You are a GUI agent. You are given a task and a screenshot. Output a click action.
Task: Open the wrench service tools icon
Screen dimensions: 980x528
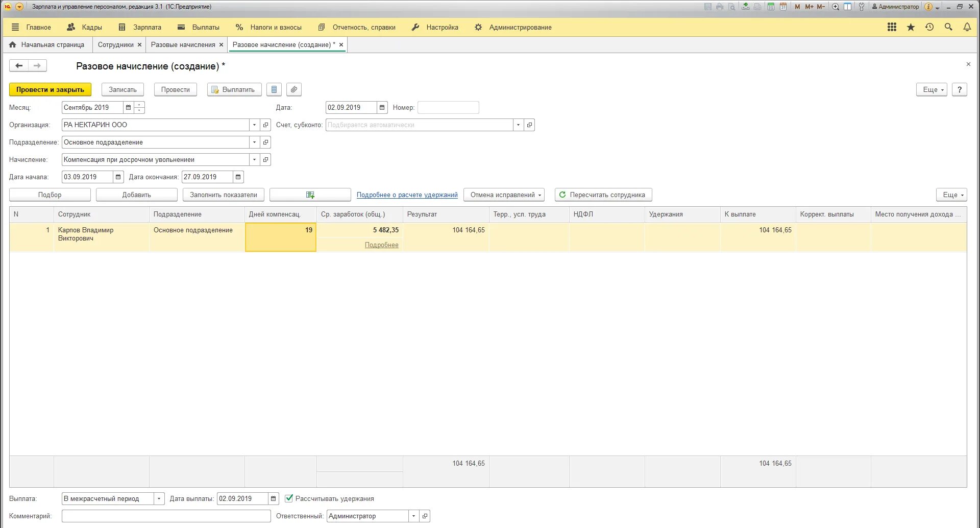(862, 7)
